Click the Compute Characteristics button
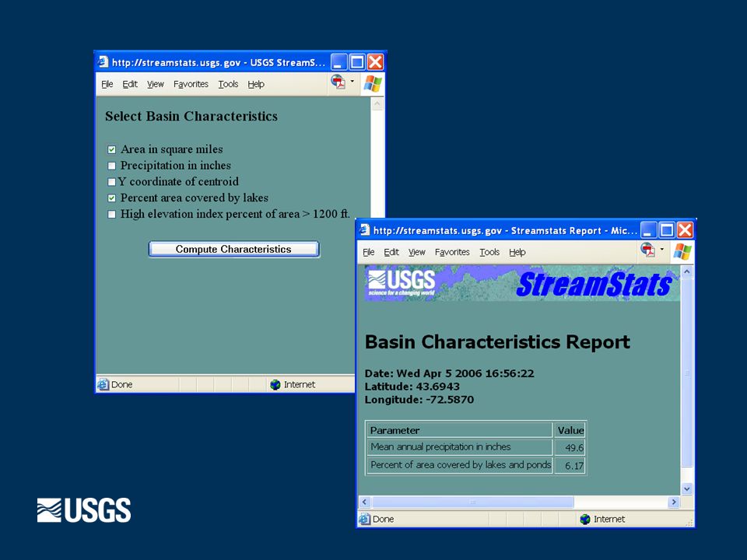747x560 pixels. click(x=233, y=249)
